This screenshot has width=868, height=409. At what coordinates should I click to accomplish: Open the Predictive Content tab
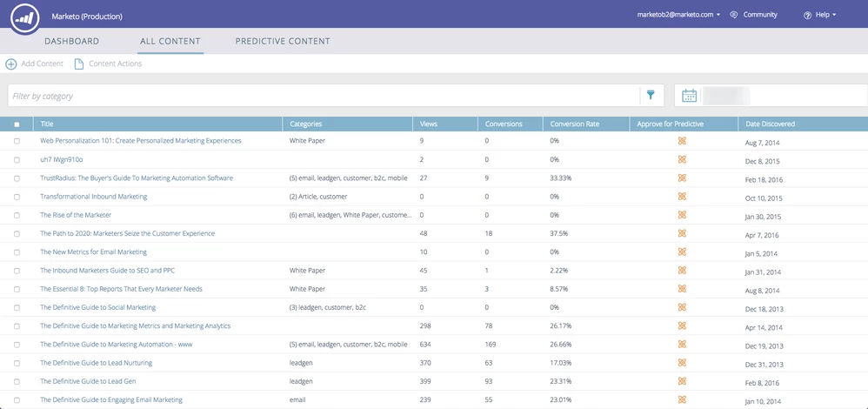coord(283,41)
